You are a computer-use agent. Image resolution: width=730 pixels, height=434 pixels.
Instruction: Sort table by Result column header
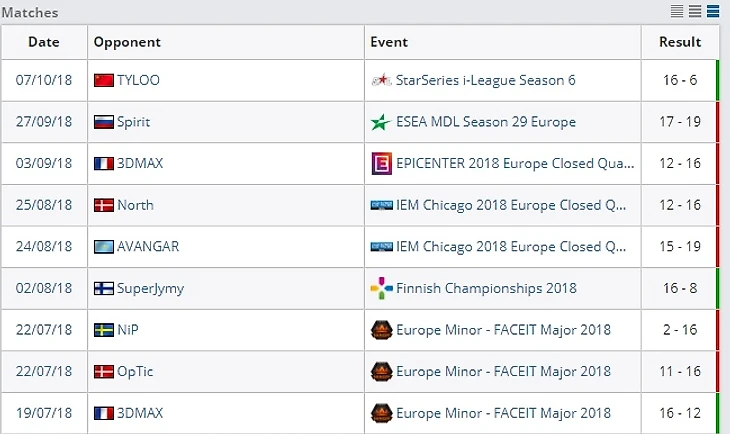680,42
